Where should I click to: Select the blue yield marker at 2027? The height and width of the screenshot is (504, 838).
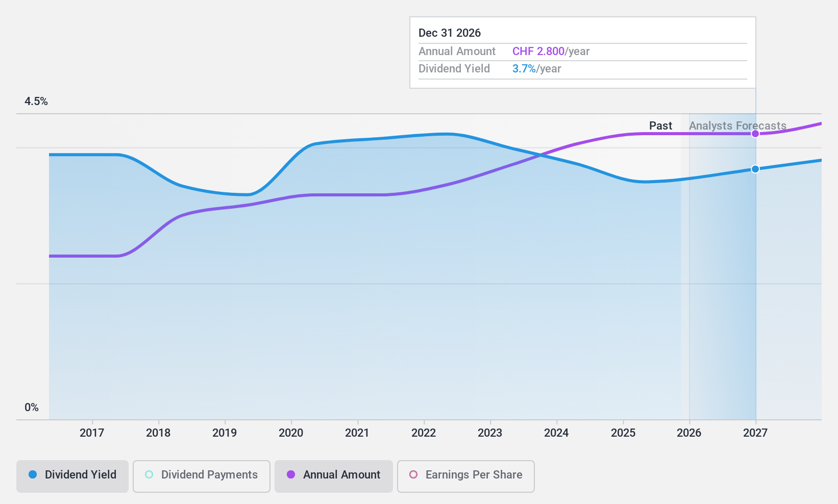[x=755, y=169]
